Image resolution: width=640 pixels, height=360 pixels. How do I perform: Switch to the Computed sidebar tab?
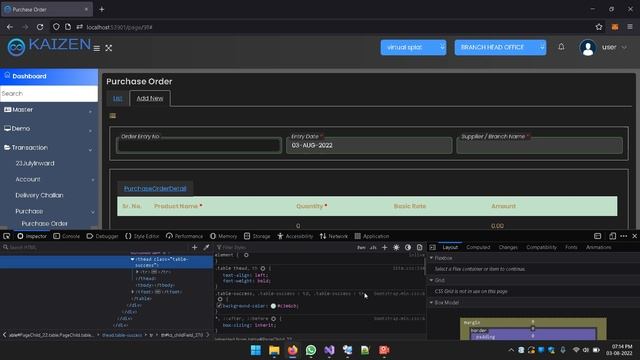[478, 247]
